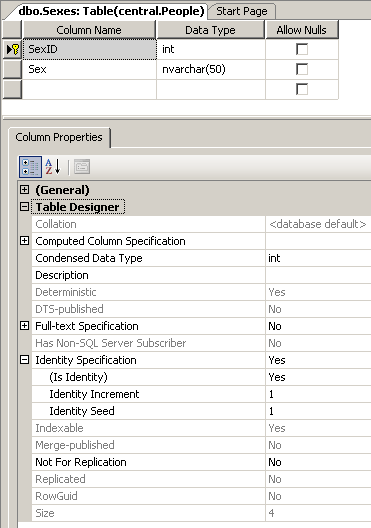Collapse Identity Specification
This screenshot has width=371, height=528.
pos(24,360)
